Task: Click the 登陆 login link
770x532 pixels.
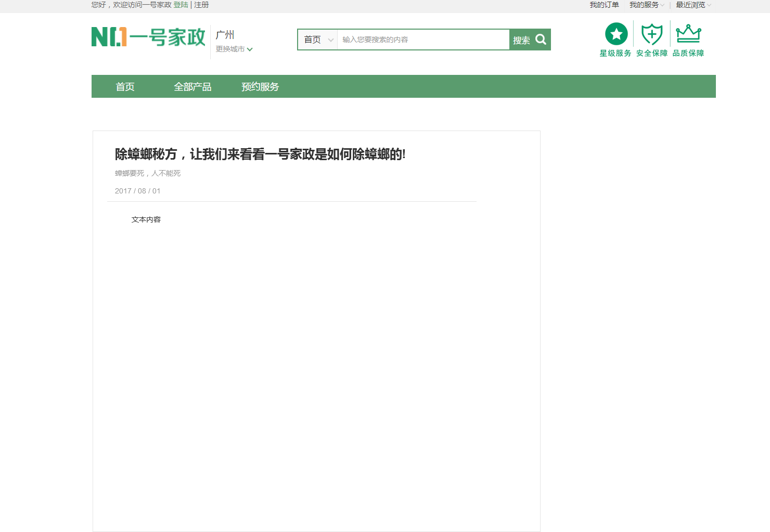Action: [181, 5]
